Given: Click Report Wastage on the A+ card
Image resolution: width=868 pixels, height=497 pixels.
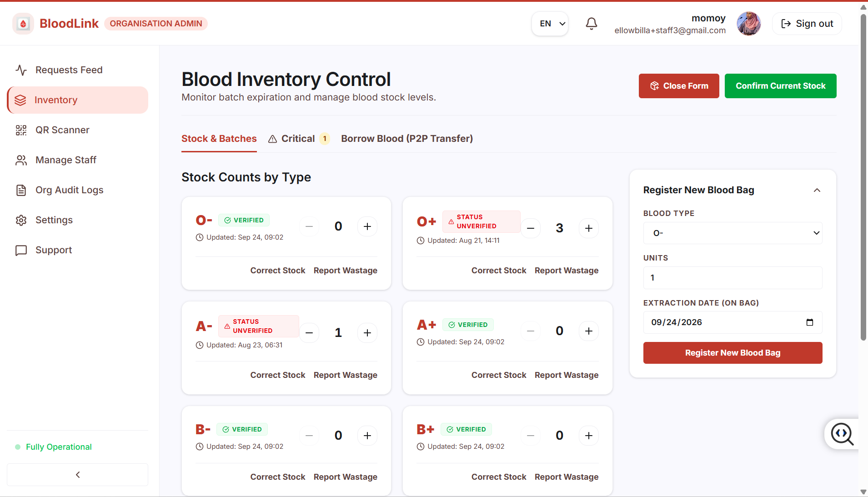Looking at the screenshot, I should pos(567,375).
